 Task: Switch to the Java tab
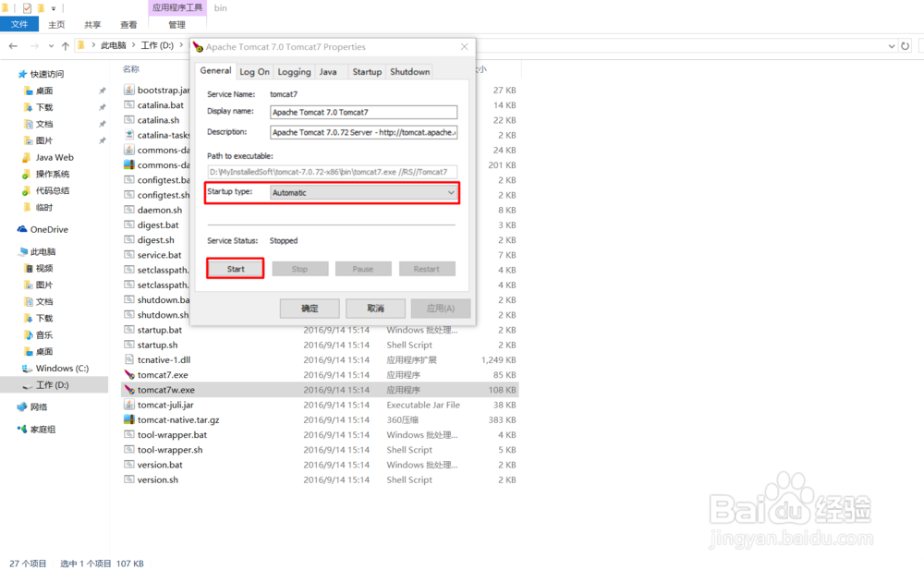pos(328,71)
